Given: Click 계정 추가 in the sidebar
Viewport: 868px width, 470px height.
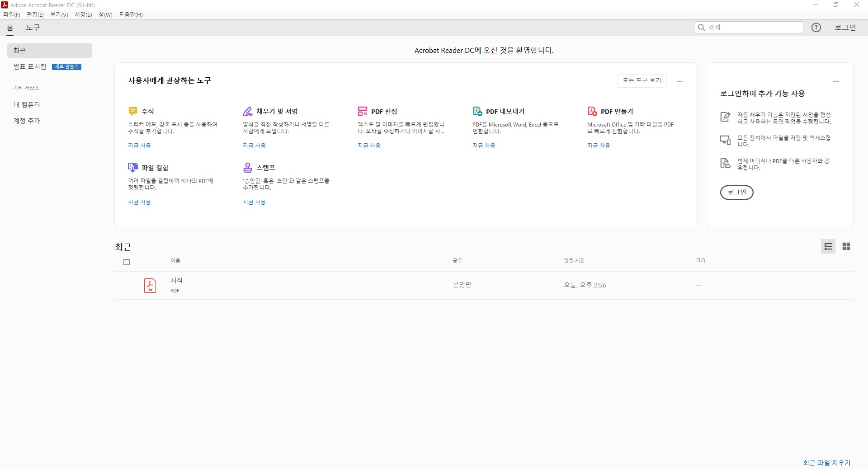Looking at the screenshot, I should 27,121.
